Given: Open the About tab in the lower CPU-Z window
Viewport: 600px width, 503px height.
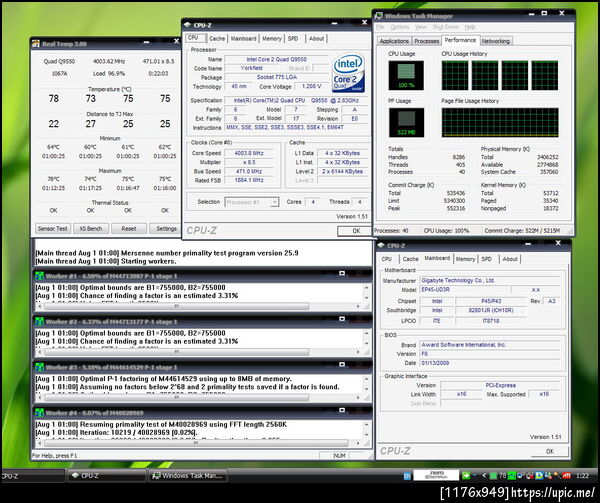Looking at the screenshot, I should pyautogui.click(x=510, y=259).
